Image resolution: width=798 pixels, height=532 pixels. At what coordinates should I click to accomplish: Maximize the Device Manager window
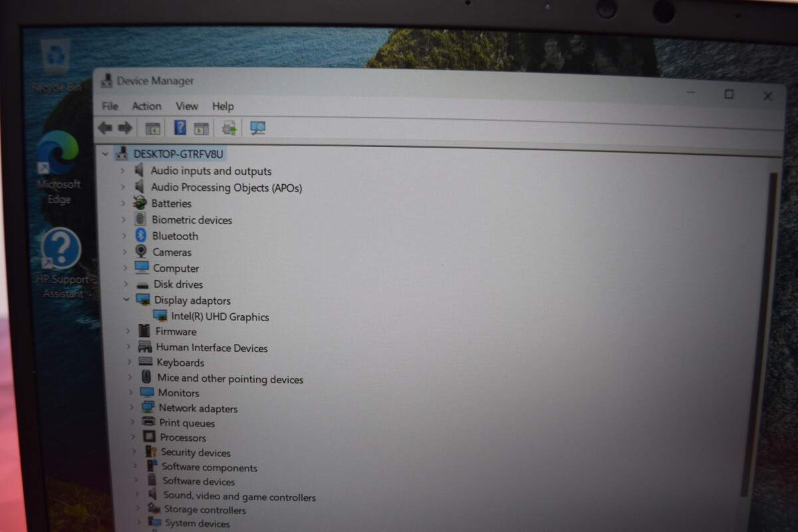tap(729, 94)
